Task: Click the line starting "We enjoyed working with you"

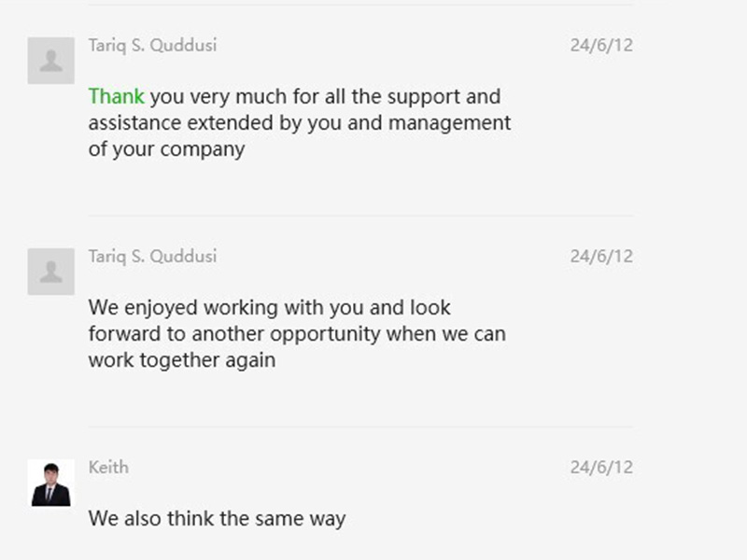Action: 269,307
